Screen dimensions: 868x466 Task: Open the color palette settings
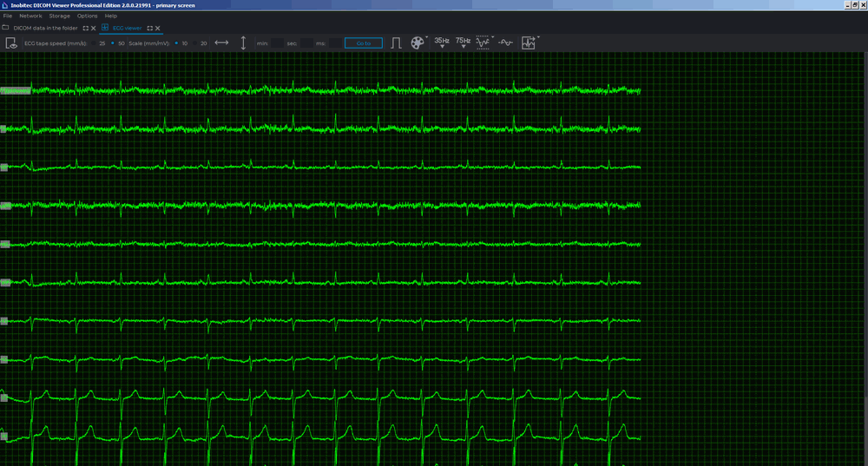417,43
